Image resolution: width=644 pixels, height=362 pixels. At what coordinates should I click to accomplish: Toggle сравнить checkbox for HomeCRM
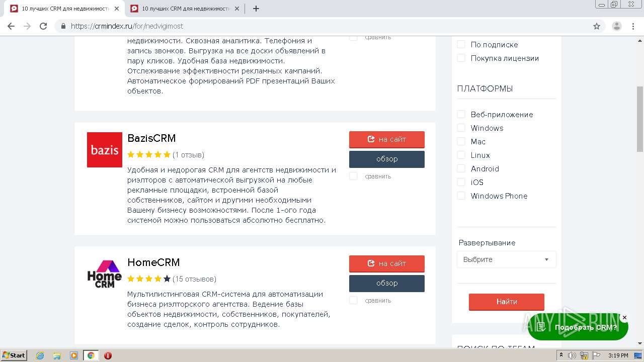click(353, 300)
